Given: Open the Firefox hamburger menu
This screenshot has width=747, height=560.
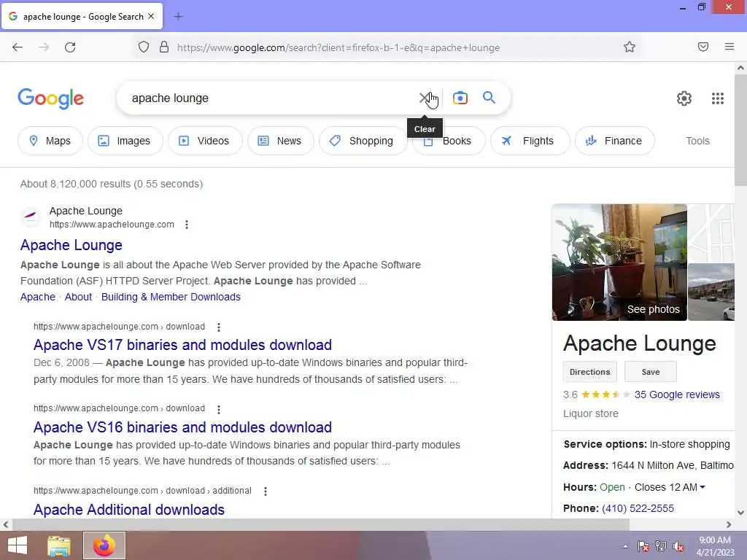Looking at the screenshot, I should click(729, 47).
